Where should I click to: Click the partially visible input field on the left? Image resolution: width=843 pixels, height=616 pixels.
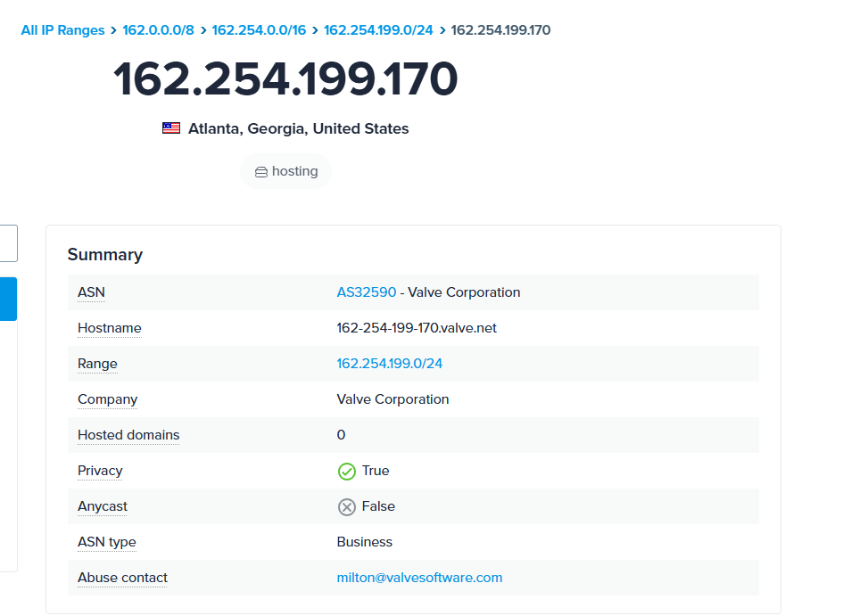(7, 243)
